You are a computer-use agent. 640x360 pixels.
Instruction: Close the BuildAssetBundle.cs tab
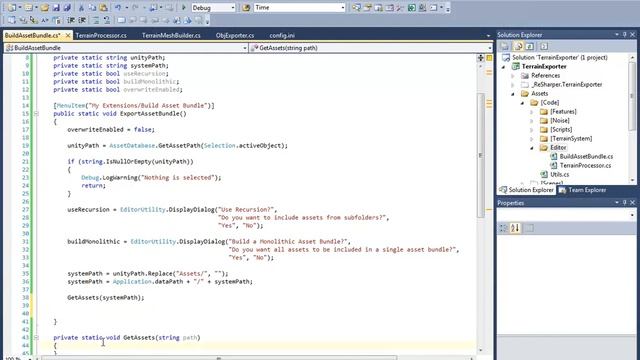(68, 36)
